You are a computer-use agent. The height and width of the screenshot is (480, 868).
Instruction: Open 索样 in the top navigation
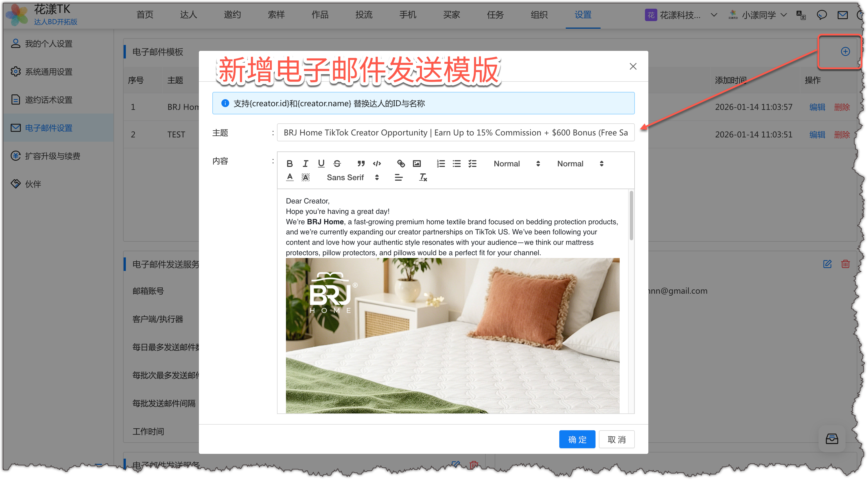[x=276, y=15]
